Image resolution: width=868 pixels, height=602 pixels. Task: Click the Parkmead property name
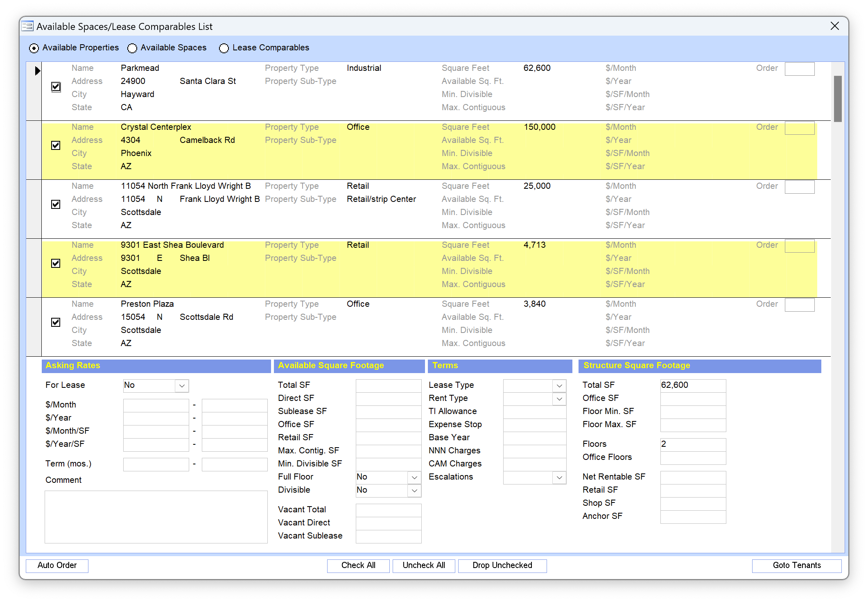pyautogui.click(x=140, y=68)
